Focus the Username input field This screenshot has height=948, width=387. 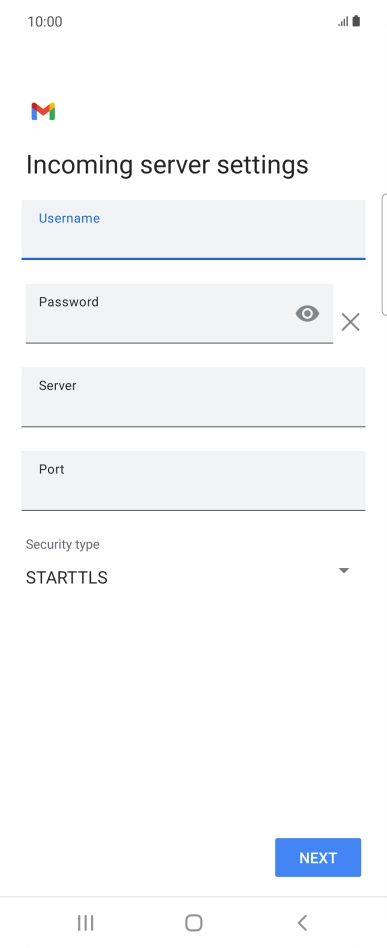click(194, 230)
